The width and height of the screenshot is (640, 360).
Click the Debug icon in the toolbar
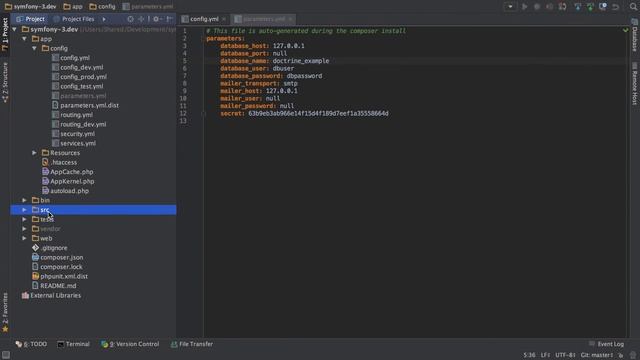click(x=537, y=7)
